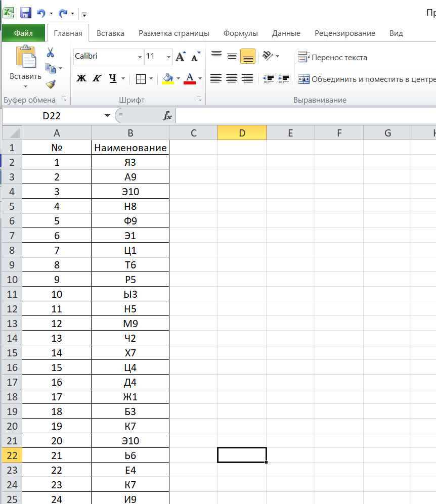
Task: Align text to the left
Action: (x=216, y=78)
